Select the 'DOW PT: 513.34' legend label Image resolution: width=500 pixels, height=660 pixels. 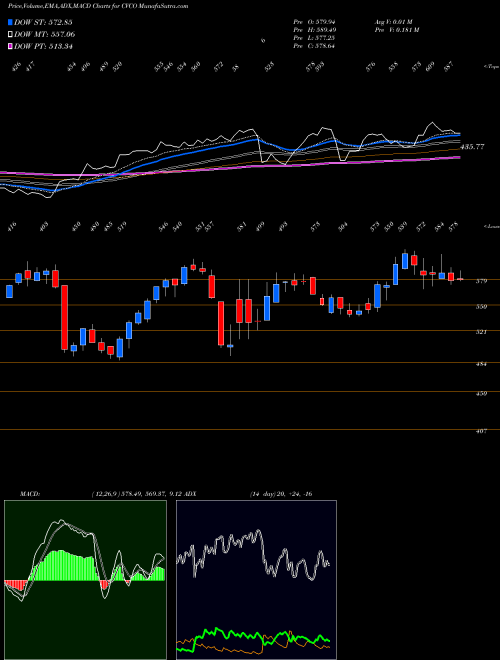click(x=43, y=46)
